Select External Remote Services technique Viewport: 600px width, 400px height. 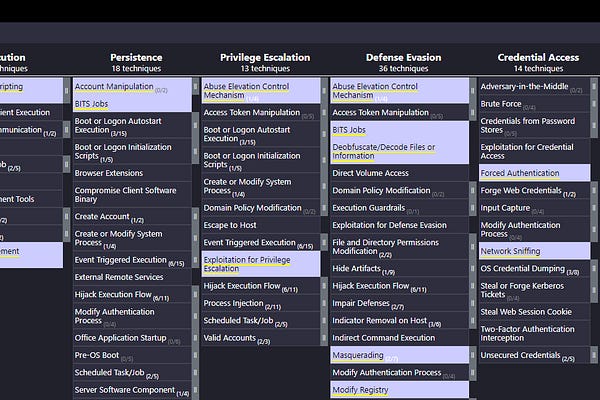pyautogui.click(x=132, y=277)
